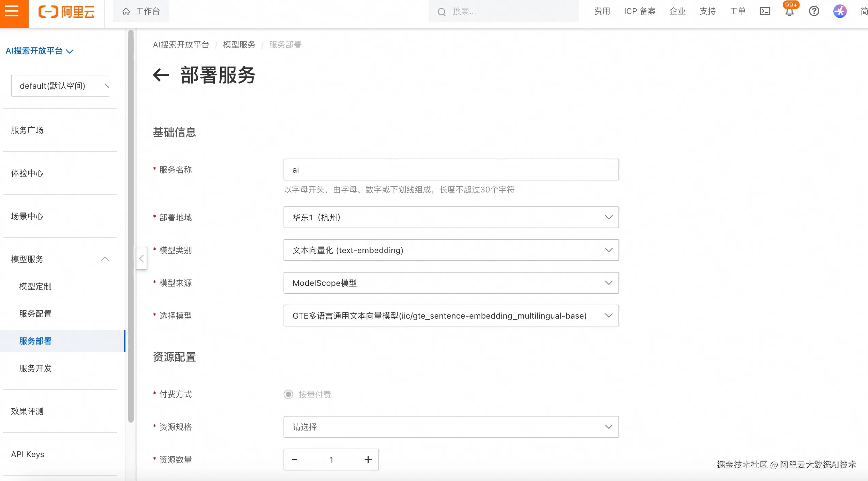The image size is (868, 481).
Task: Open the 部署地域 region dropdown
Action: (451, 217)
